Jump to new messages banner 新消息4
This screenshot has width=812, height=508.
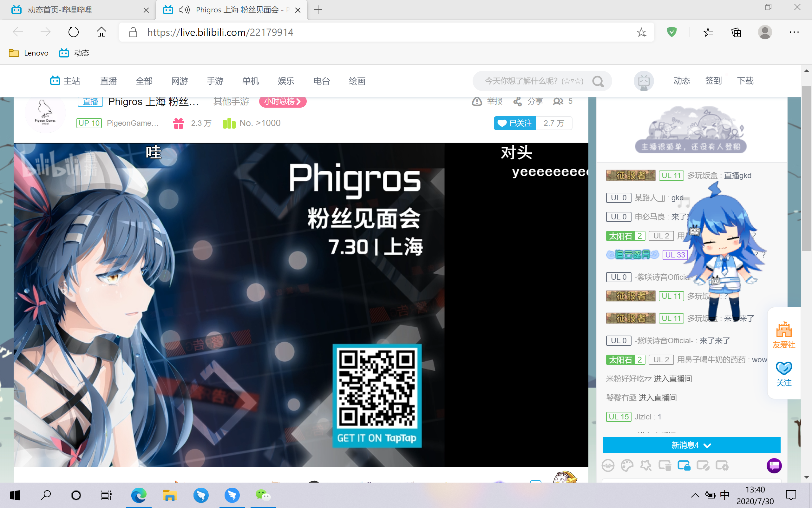(x=691, y=445)
